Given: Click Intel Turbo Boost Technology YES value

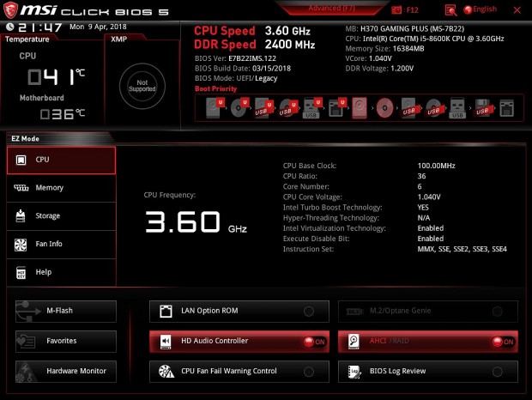Looking at the screenshot, I should click(x=423, y=207).
